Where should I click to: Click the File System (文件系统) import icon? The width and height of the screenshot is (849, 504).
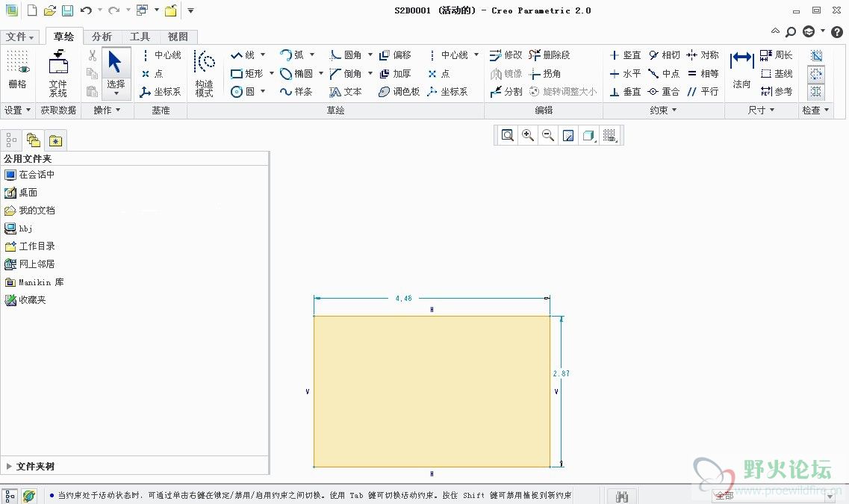pyautogui.click(x=58, y=73)
